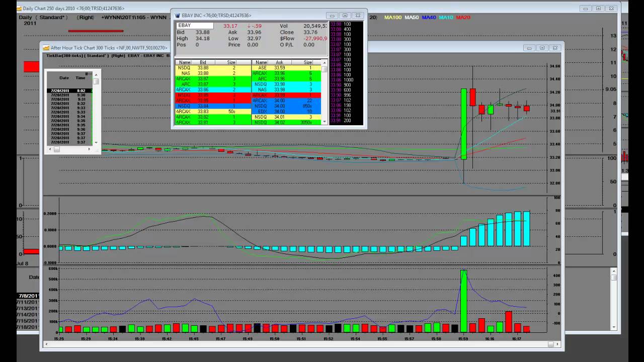Click the Level 2 scrollbar down arrow

(325, 121)
